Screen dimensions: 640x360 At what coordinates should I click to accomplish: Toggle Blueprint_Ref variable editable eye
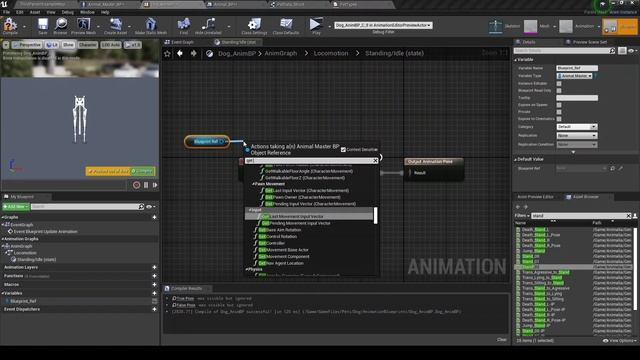click(x=154, y=301)
